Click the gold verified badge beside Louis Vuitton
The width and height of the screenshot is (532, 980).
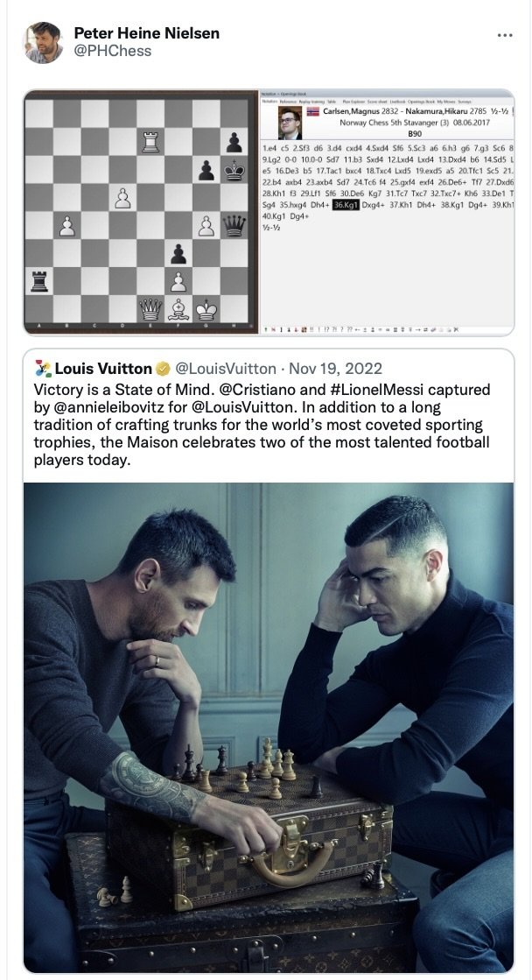163,369
